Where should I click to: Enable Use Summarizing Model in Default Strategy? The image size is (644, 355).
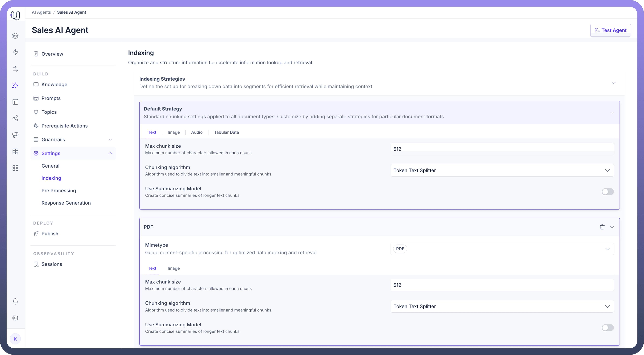(x=608, y=192)
